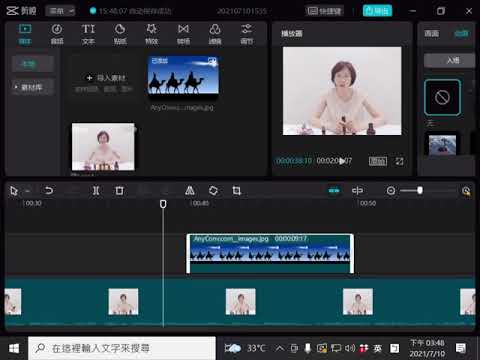Play the preview in the player
Image resolution: width=480 pixels, height=360 pixels.
342,161
